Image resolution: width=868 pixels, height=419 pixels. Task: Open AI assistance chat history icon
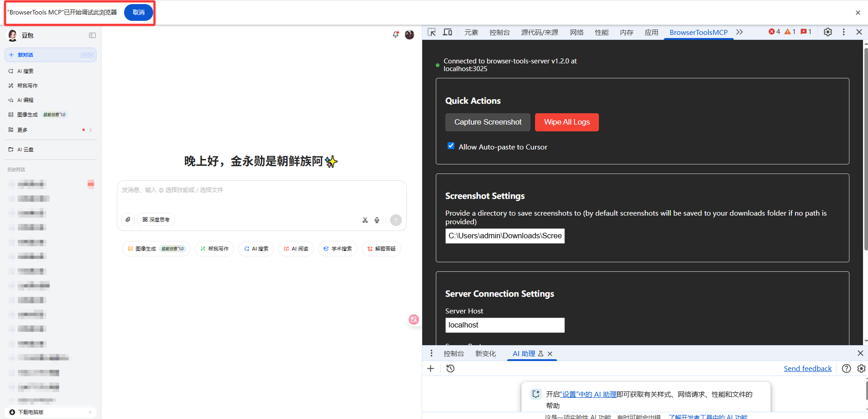pos(450,369)
